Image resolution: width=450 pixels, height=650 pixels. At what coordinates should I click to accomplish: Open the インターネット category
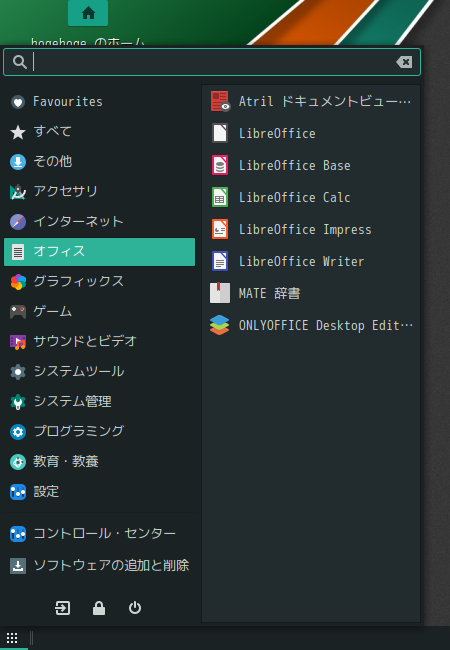[x=99, y=222]
